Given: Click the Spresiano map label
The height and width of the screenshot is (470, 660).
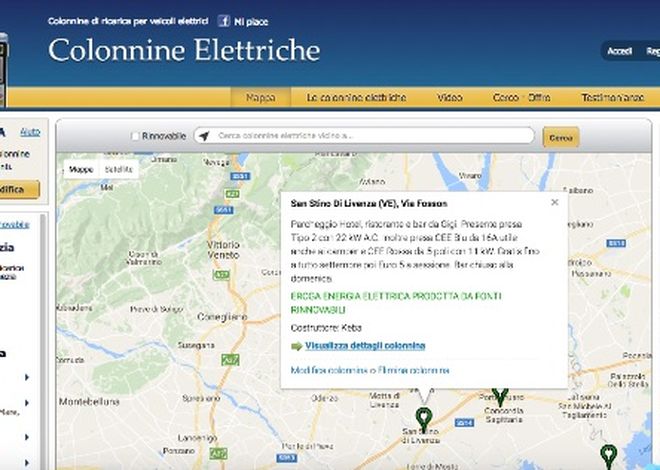Looking at the screenshot, I should [201, 398].
